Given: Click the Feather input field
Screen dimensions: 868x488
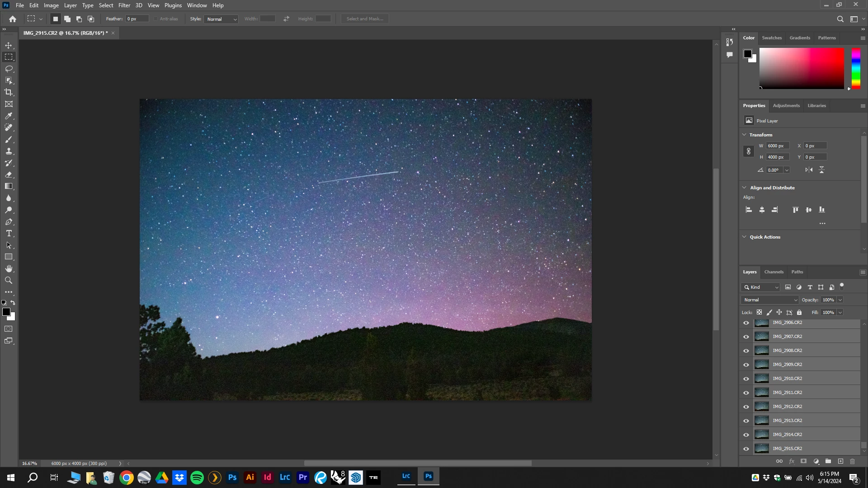Looking at the screenshot, I should pyautogui.click(x=137, y=19).
